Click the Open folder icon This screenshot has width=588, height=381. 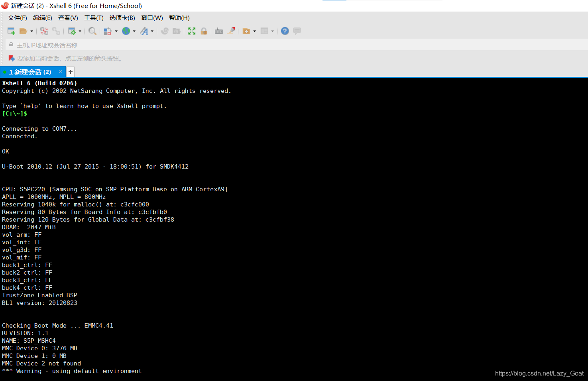23,31
